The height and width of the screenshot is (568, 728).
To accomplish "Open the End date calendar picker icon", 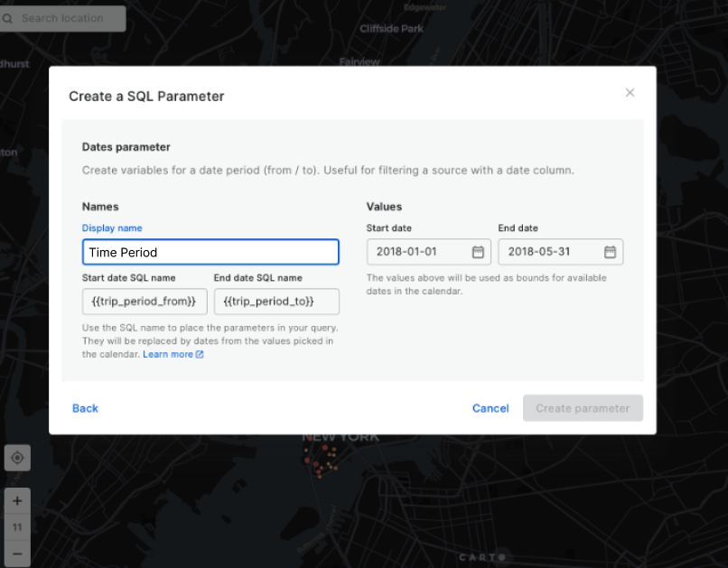I will (610, 252).
